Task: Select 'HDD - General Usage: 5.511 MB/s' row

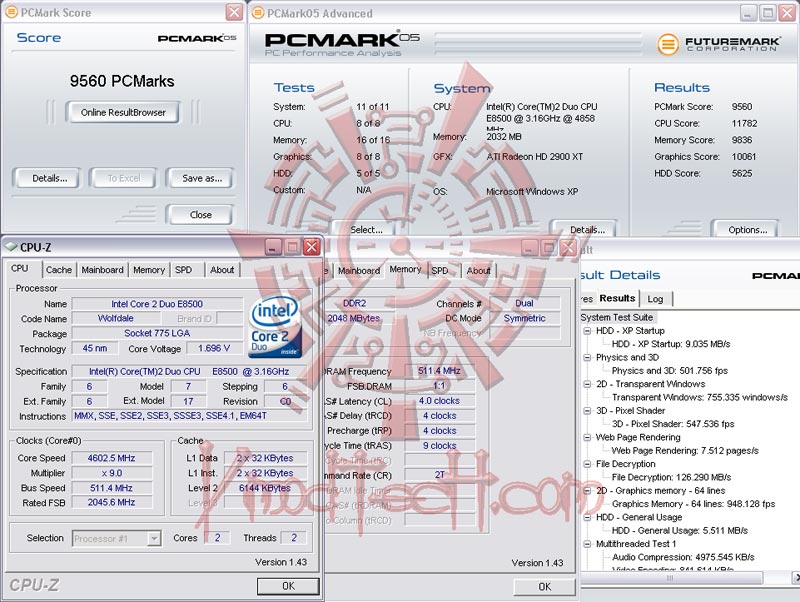Action: 680,531
